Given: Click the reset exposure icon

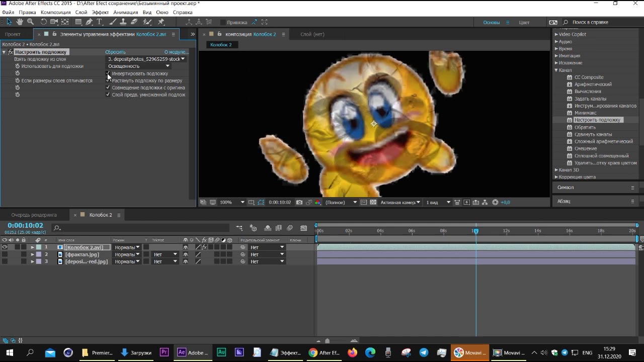Looking at the screenshot, I should click(495, 202).
